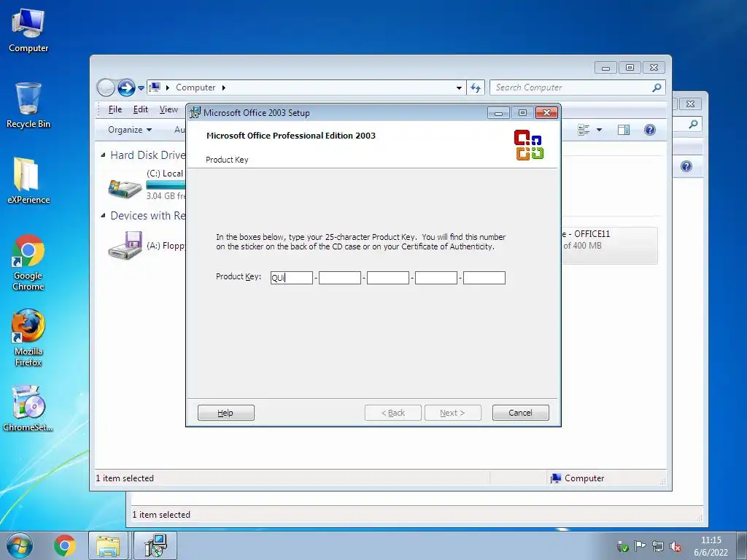Viewport: 747px width, 560px height.
Task: Open the Organize dropdown menu
Action: (x=130, y=130)
